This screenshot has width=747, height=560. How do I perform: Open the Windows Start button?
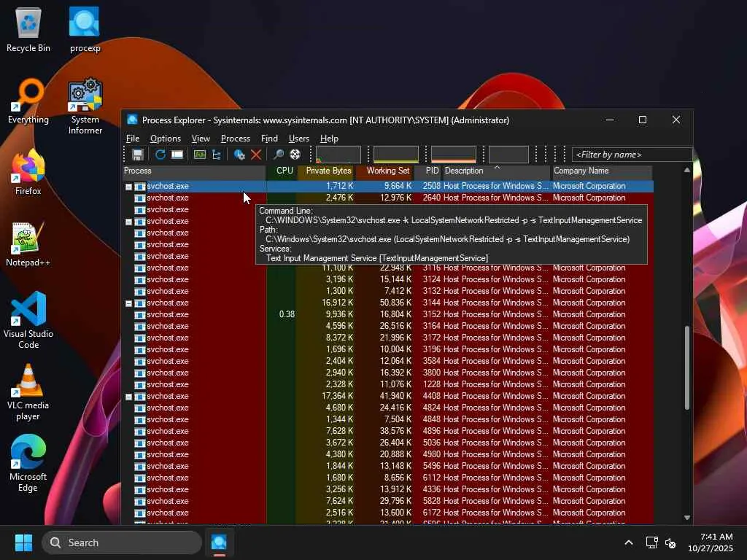23,542
